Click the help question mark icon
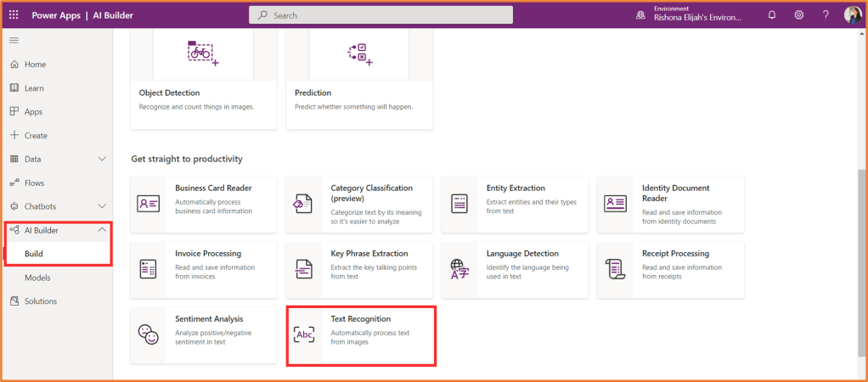Image resolution: width=868 pixels, height=382 pixels. (x=826, y=15)
